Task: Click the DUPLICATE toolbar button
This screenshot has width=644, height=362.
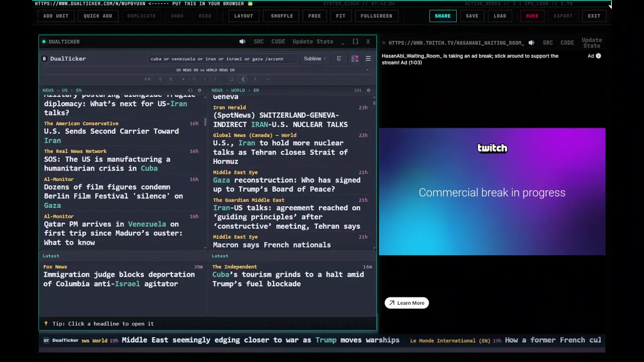Action: click(141, 16)
